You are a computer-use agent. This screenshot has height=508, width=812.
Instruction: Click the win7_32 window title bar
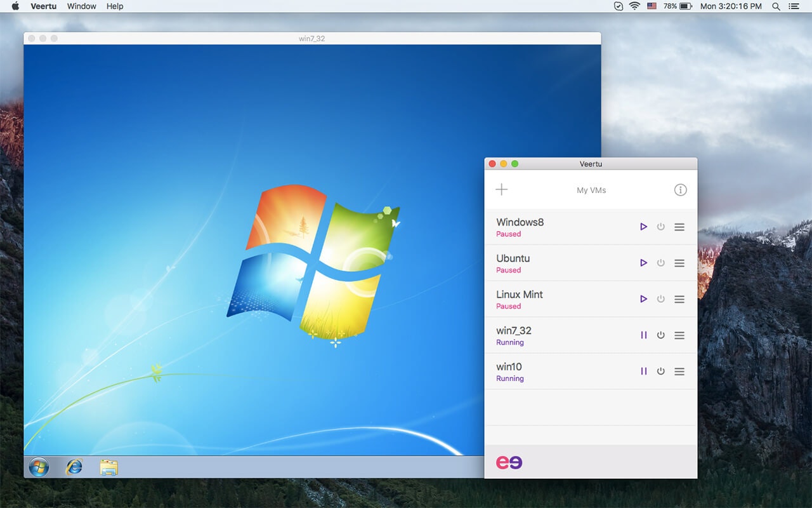[x=312, y=38]
